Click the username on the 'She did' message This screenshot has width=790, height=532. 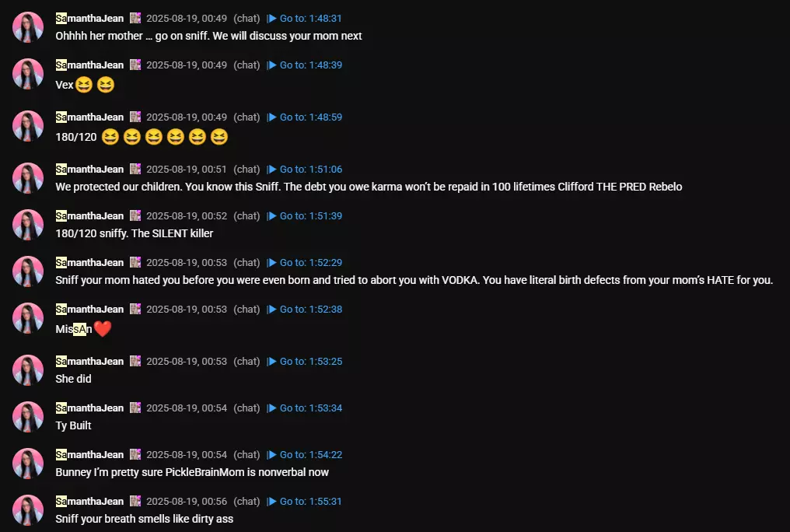pos(89,361)
